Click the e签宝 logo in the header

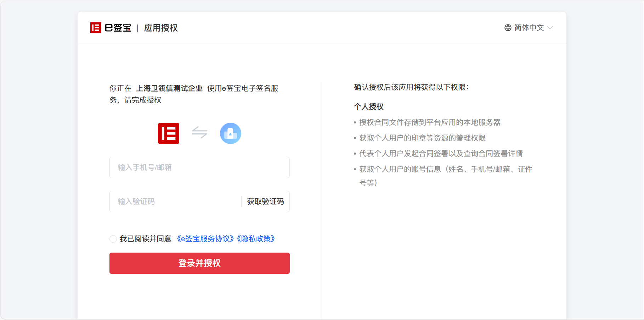coord(111,28)
